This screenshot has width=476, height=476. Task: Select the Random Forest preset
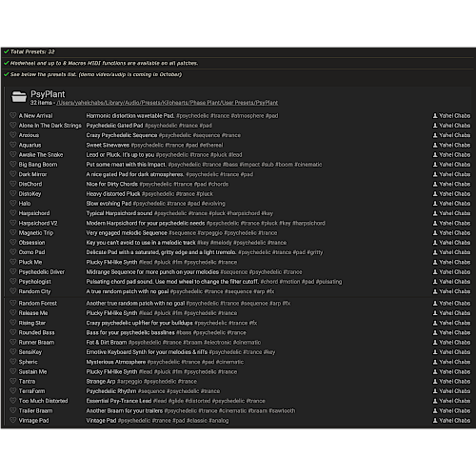pyautogui.click(x=38, y=304)
